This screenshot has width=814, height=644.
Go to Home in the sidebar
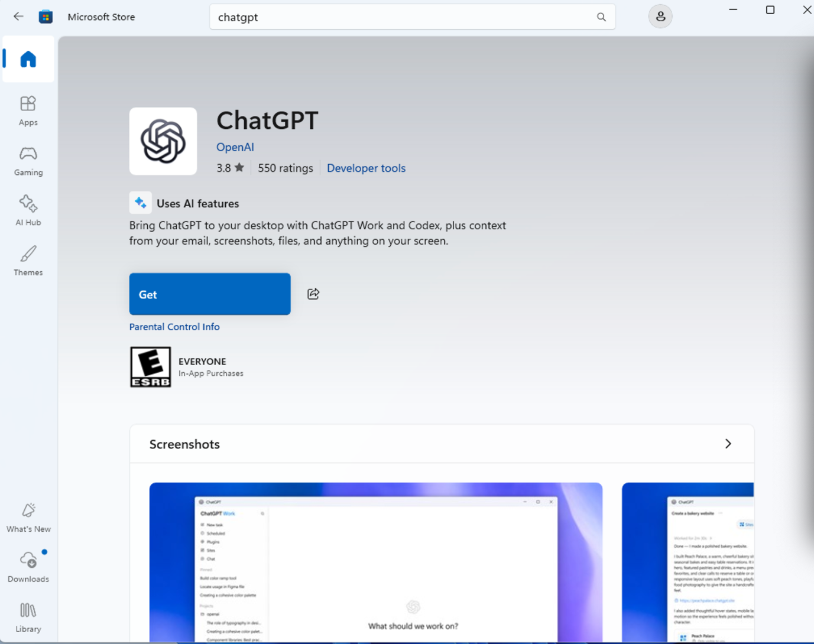[28, 59]
